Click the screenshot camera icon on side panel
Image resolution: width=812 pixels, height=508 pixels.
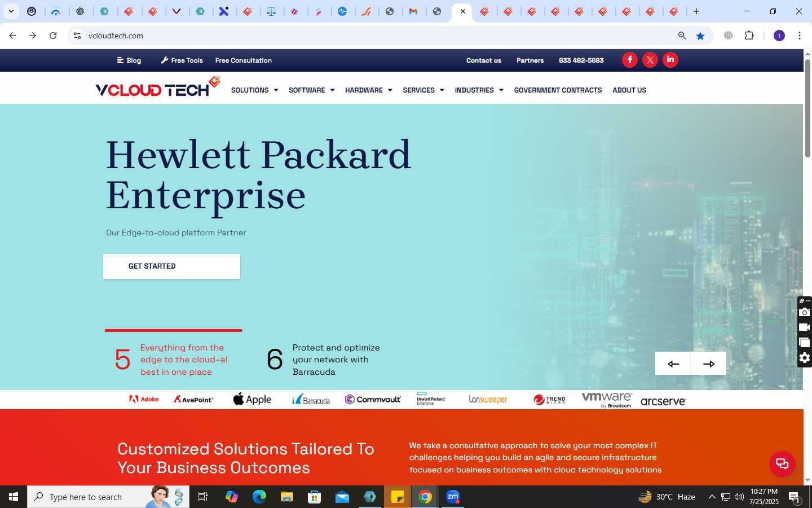click(805, 312)
